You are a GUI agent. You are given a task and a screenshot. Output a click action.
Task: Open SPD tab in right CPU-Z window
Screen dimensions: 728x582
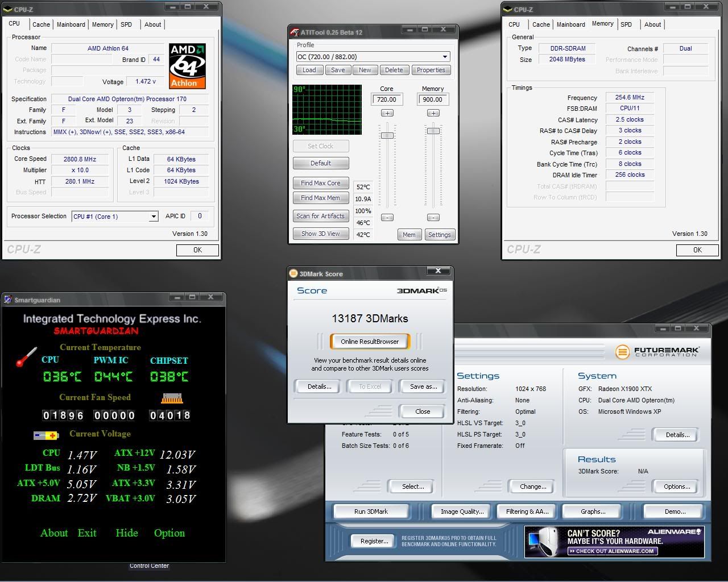(x=626, y=24)
